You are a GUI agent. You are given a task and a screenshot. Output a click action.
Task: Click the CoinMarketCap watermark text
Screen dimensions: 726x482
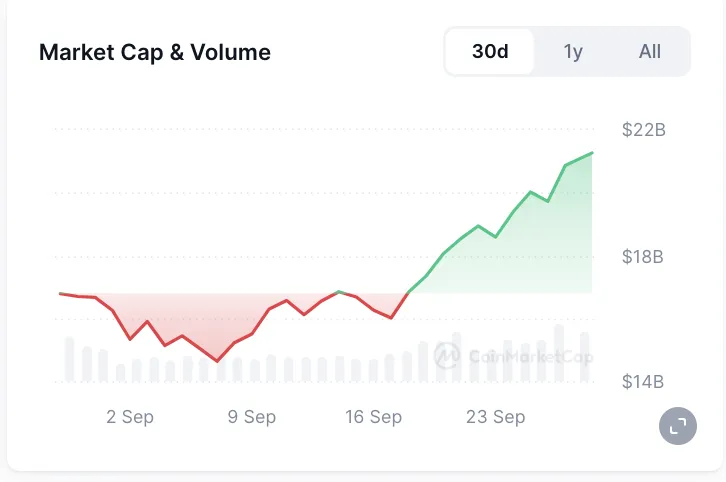tap(530, 356)
